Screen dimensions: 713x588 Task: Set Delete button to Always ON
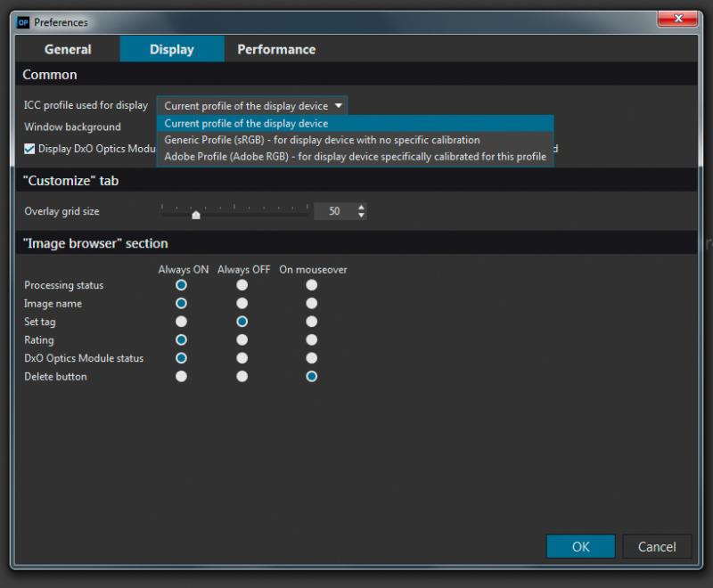(x=182, y=376)
